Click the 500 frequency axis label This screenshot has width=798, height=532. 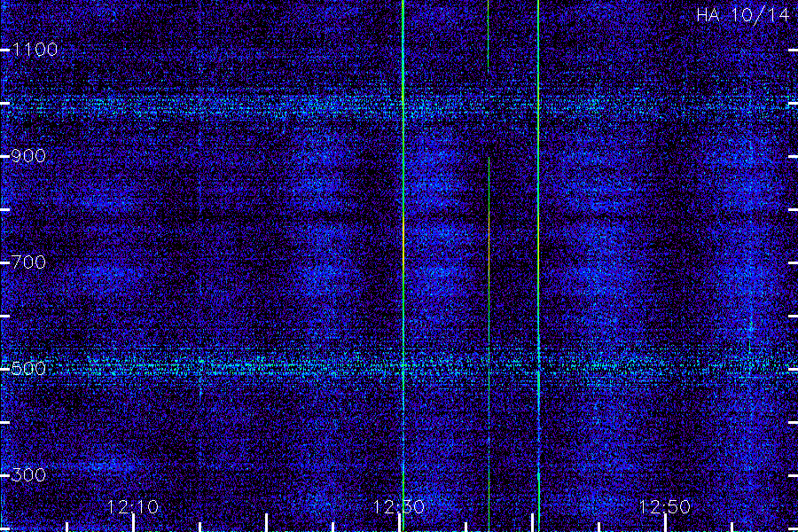click(x=28, y=369)
